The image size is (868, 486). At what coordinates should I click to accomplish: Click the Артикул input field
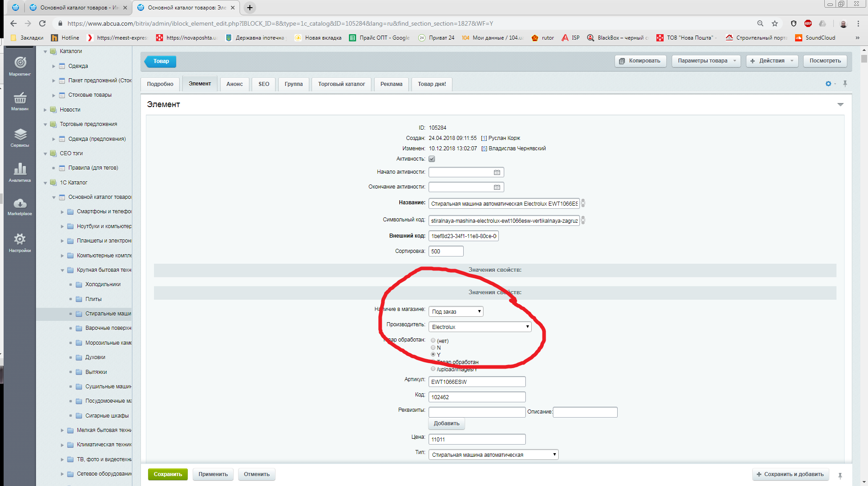coord(477,382)
